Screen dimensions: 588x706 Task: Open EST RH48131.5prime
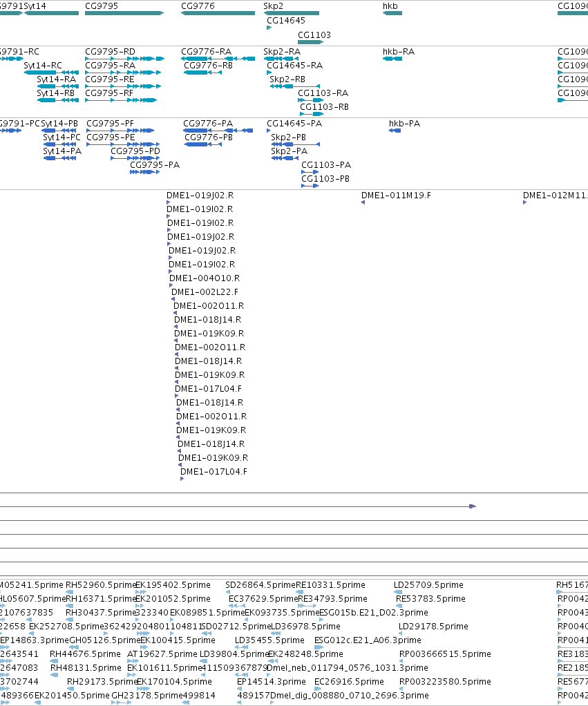54,675
